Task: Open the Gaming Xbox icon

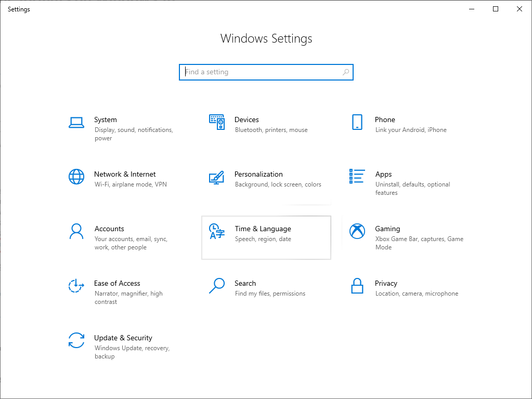Action: pos(357,231)
